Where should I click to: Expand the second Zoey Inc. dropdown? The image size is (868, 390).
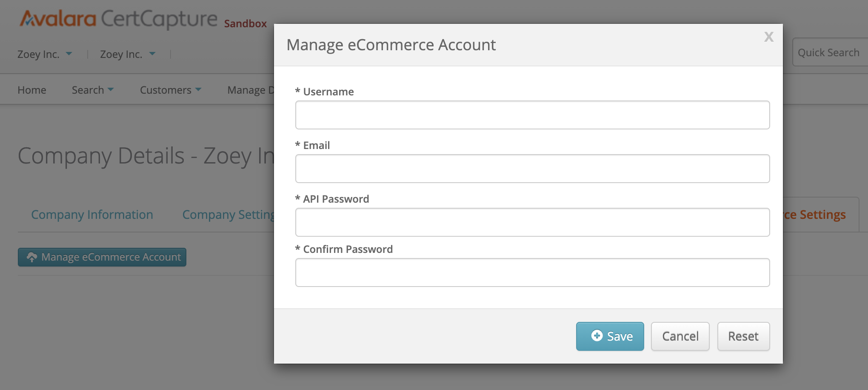[x=128, y=54]
